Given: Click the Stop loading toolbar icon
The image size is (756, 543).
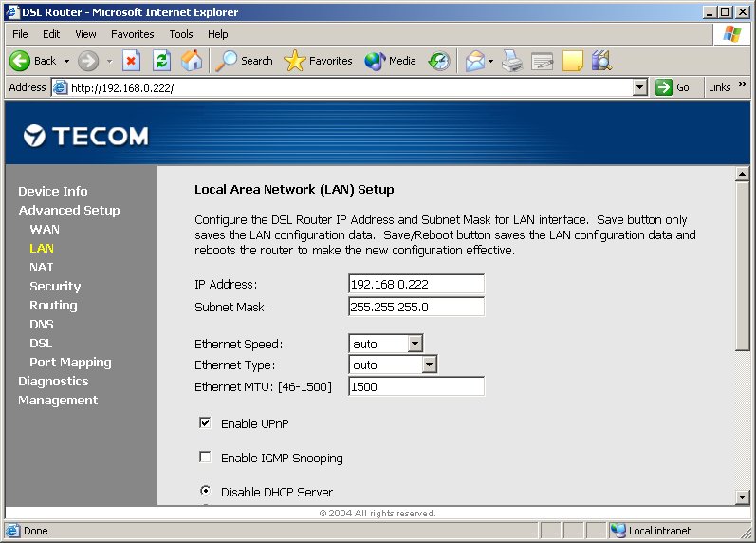Looking at the screenshot, I should tap(131, 61).
